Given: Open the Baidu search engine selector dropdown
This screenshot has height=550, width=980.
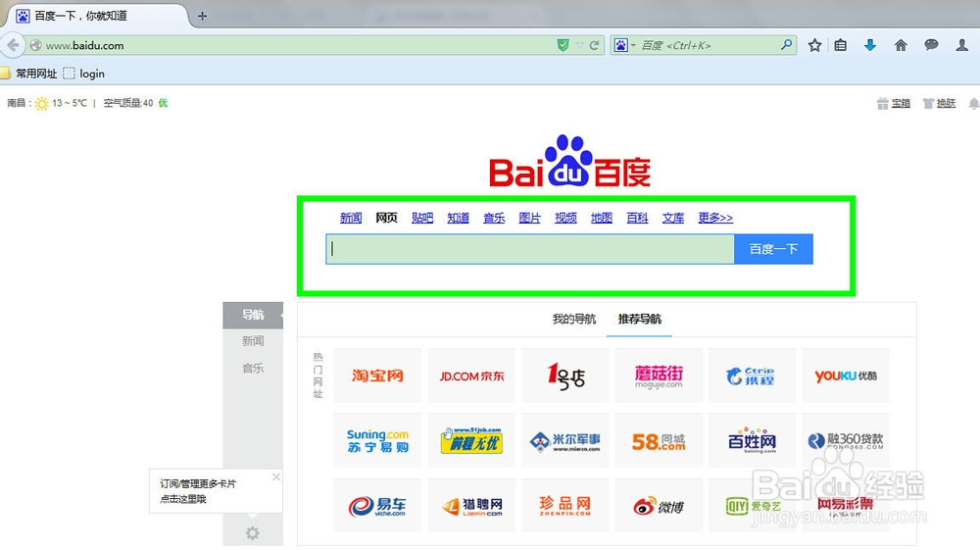Looking at the screenshot, I should 624,45.
